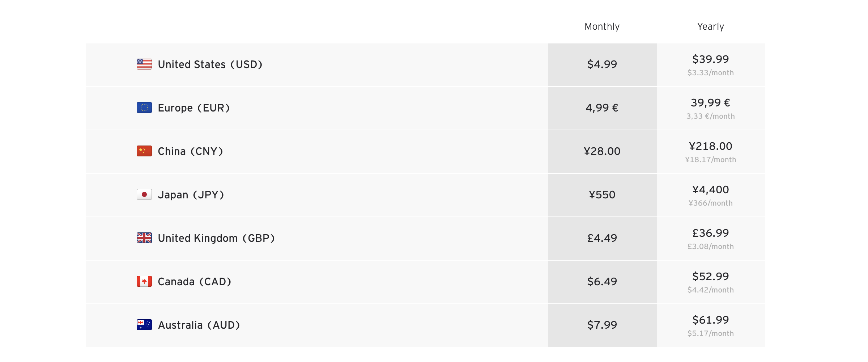
Task: Click the Canada flag icon
Action: 144,281
